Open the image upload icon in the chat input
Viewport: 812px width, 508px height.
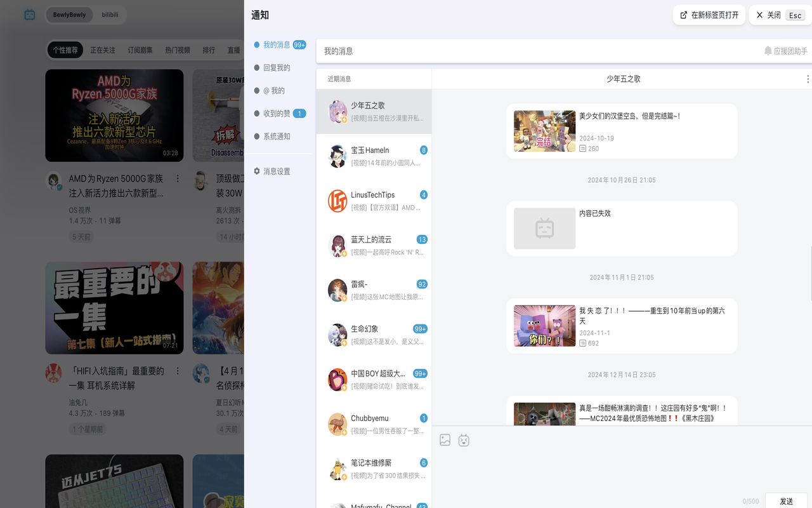[444, 438]
